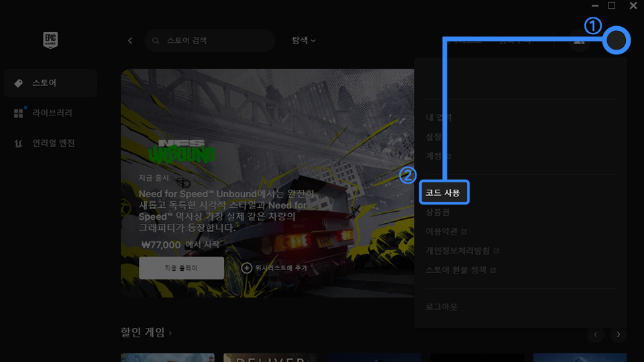
Task: Select 상품권 in the account menu
Action: click(x=437, y=213)
